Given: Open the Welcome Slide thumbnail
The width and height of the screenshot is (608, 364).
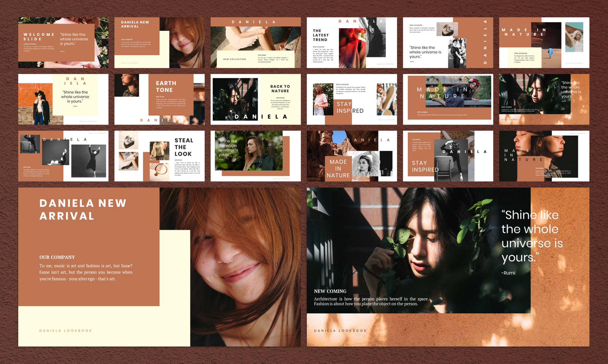Looking at the screenshot, I should click(x=63, y=42).
